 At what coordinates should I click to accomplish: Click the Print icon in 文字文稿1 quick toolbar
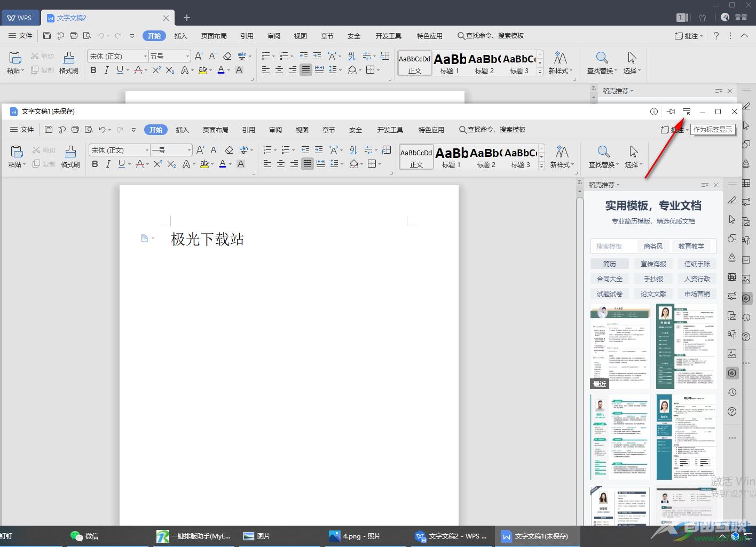tap(75, 130)
